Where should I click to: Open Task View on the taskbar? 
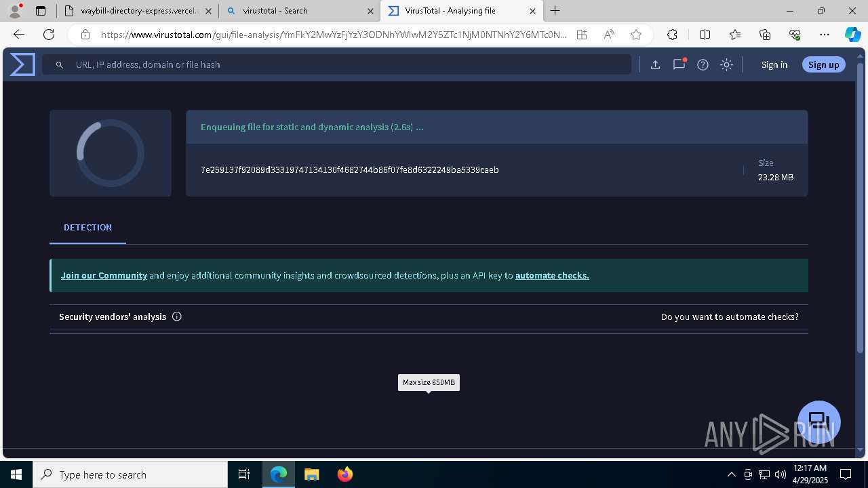coord(244,474)
